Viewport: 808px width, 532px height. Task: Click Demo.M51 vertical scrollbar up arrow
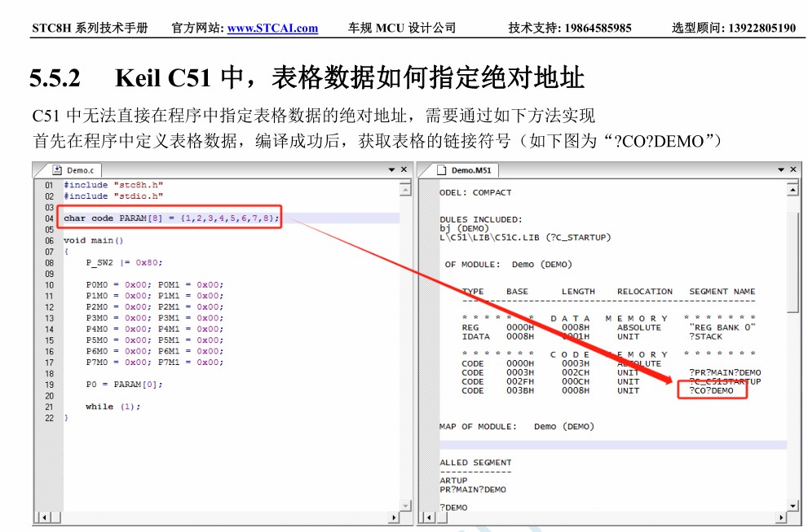pos(793,190)
